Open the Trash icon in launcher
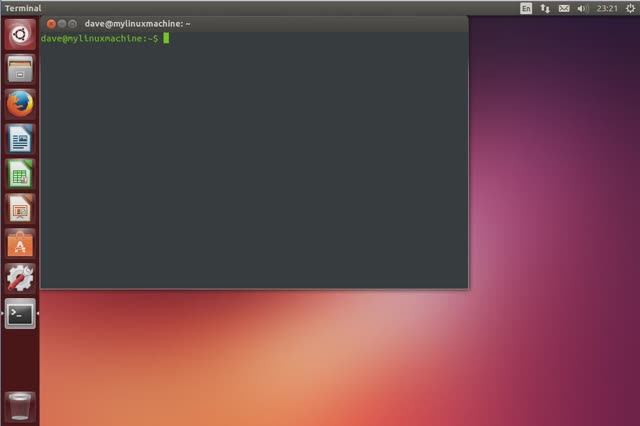Viewport: 640px width, 426px height. (x=20, y=406)
